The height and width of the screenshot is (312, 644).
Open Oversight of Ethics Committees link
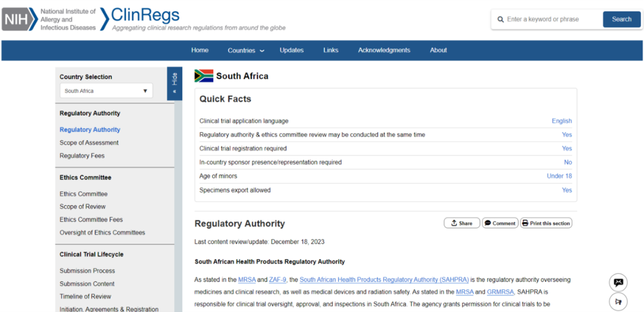point(103,233)
